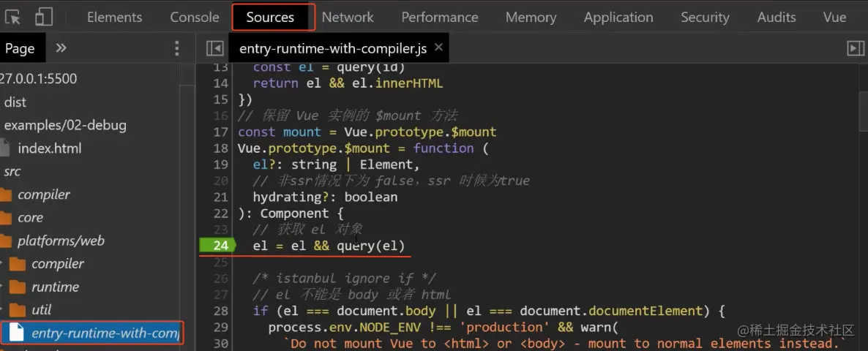Toggle the device toolbar icon
The width and height of the screenshot is (868, 351).
point(43,17)
